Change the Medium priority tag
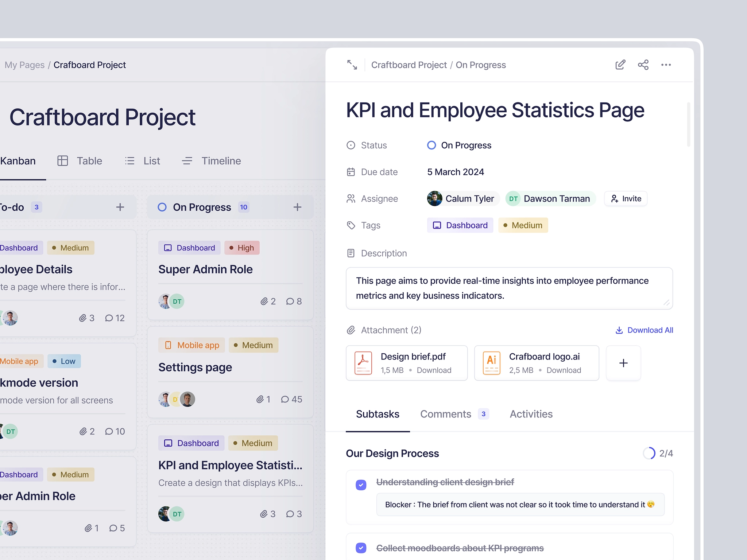This screenshot has height=560, width=747. click(523, 225)
